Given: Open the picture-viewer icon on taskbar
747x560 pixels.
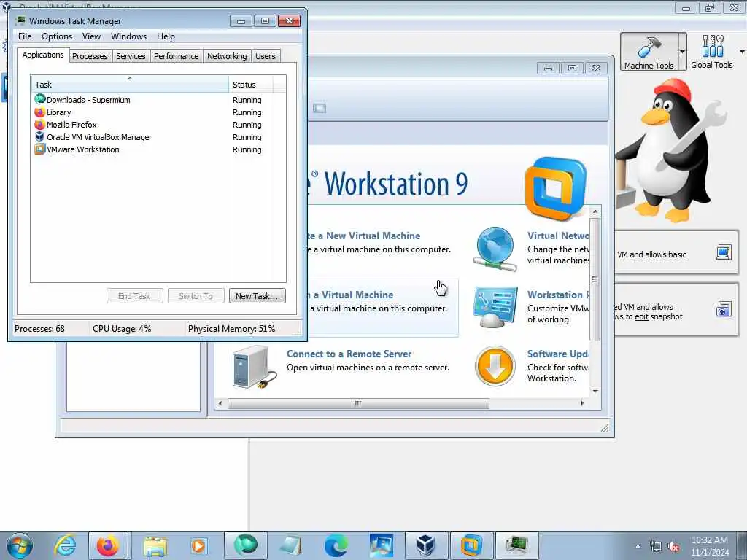Looking at the screenshot, I should click(381, 545).
